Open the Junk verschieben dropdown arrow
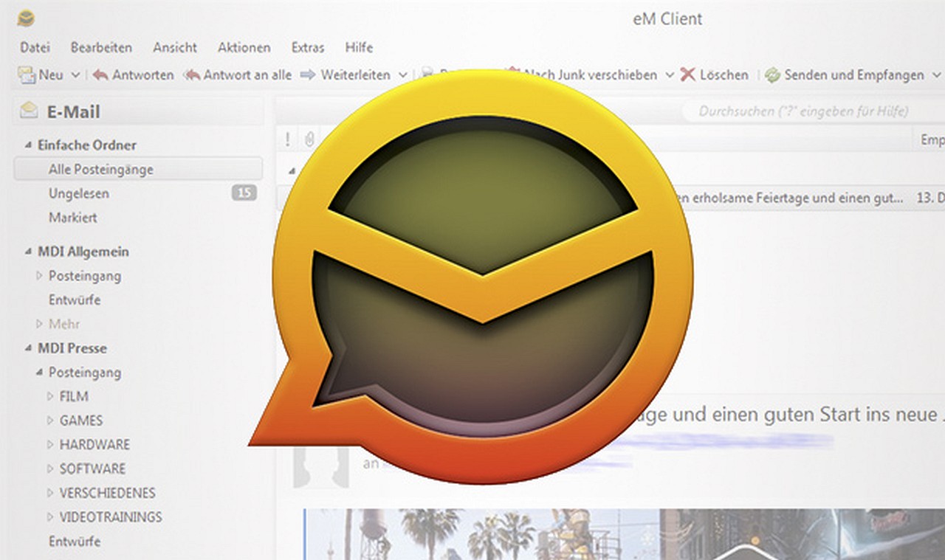The image size is (945, 560). tap(670, 75)
